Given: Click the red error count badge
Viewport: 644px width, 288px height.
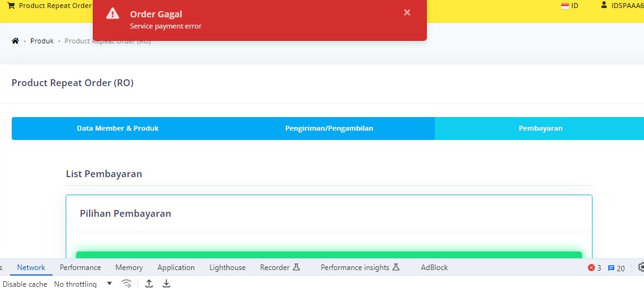Looking at the screenshot, I should (594, 268).
